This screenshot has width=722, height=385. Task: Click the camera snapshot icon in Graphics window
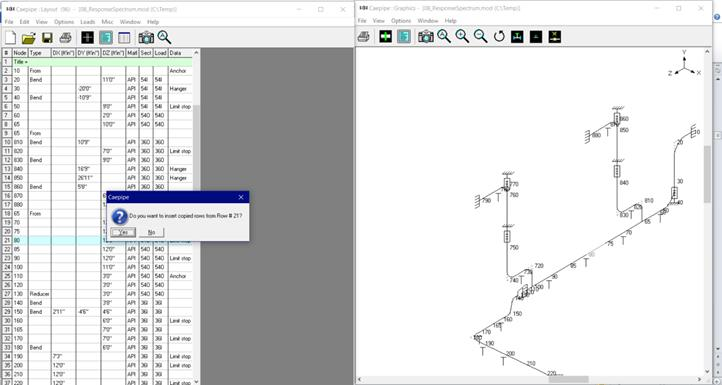(x=426, y=36)
